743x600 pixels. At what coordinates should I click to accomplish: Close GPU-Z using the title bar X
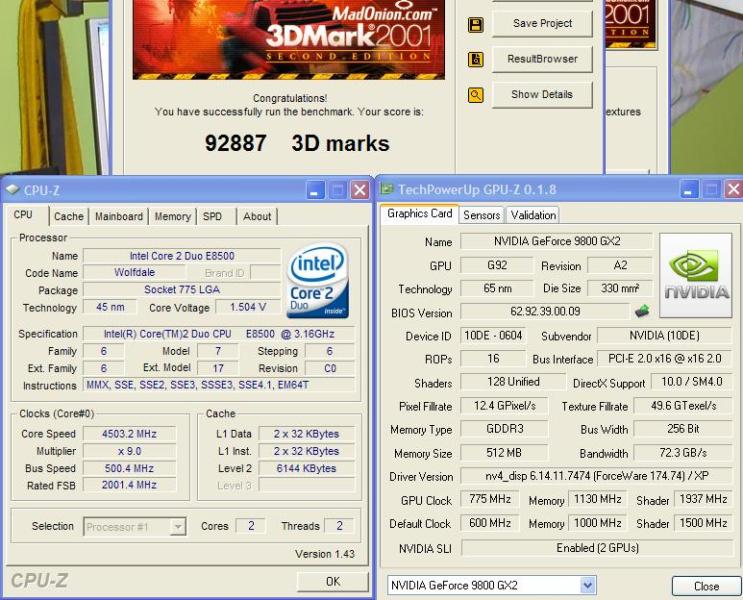[x=734, y=189]
